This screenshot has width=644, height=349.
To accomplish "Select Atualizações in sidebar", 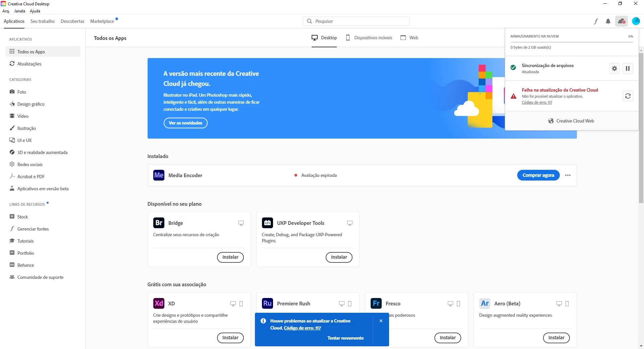I will pyautogui.click(x=43, y=64).
